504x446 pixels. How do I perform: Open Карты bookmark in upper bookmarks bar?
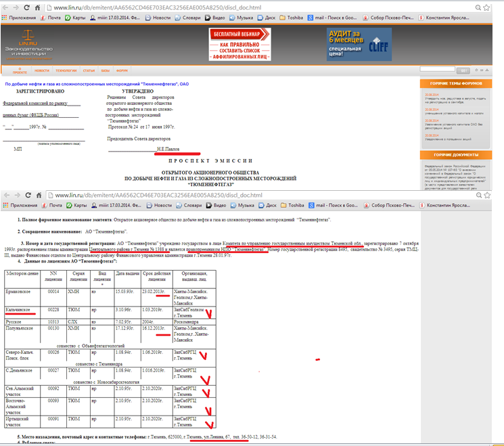coord(75,18)
